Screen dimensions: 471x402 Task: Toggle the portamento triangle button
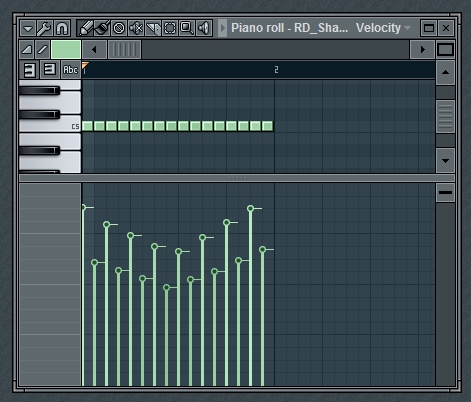click(x=27, y=50)
